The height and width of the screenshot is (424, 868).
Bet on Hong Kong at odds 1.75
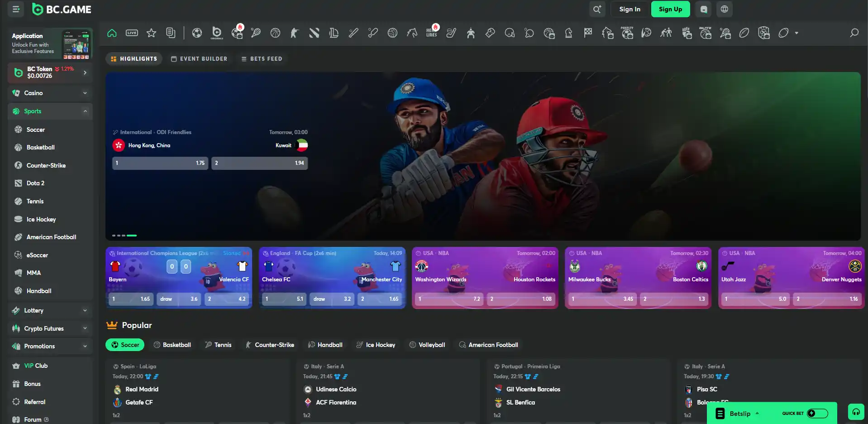click(160, 163)
